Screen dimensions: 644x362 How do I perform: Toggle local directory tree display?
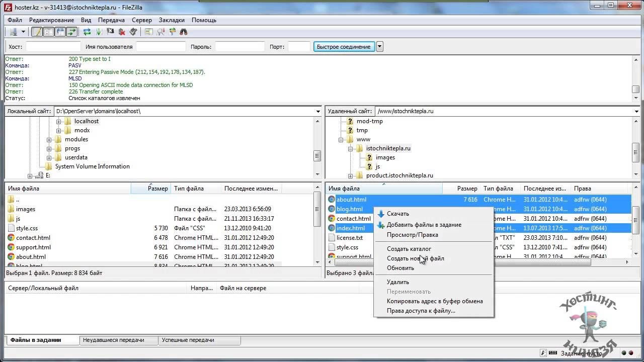click(48, 32)
